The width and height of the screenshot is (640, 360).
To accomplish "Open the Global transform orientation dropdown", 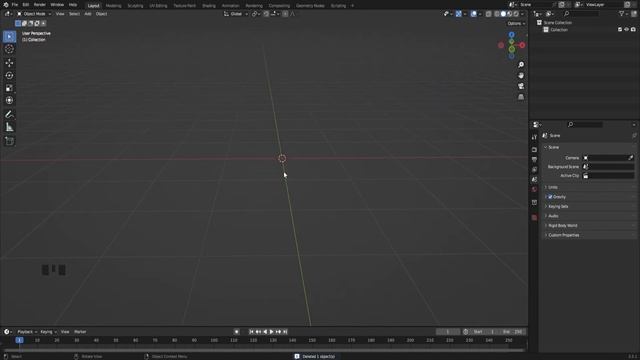I will click(x=236, y=14).
